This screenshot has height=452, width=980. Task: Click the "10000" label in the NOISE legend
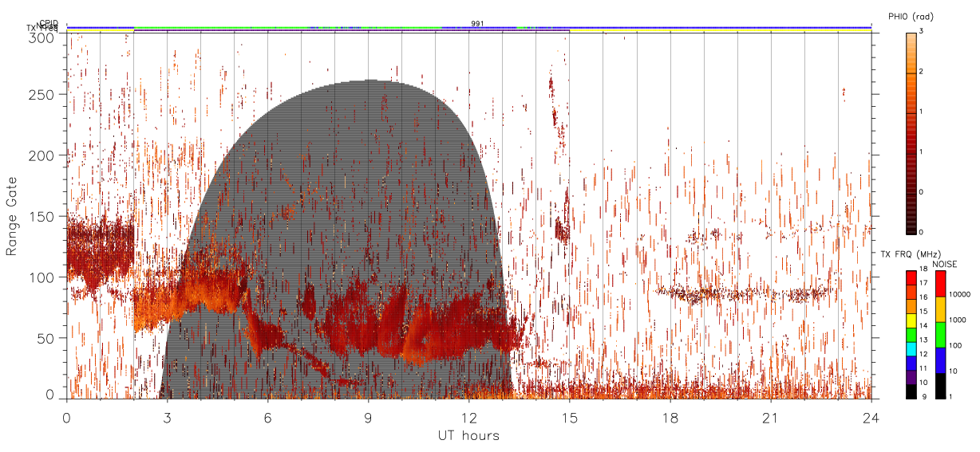tap(960, 294)
